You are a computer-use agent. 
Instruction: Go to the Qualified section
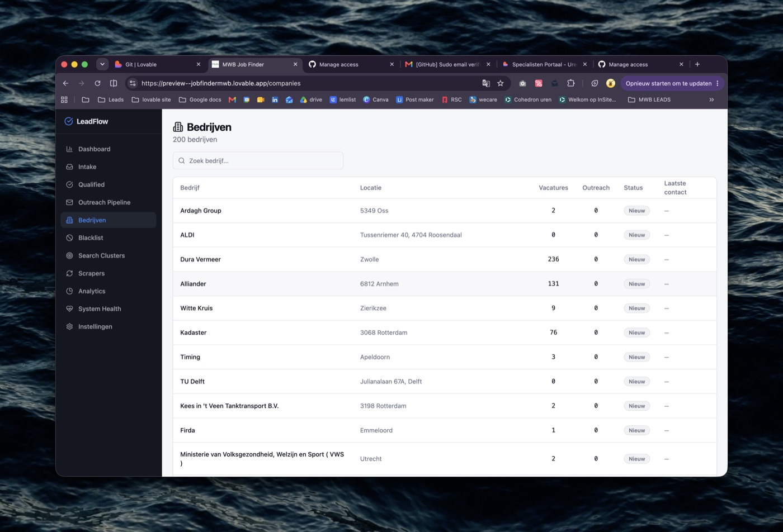pos(109,184)
